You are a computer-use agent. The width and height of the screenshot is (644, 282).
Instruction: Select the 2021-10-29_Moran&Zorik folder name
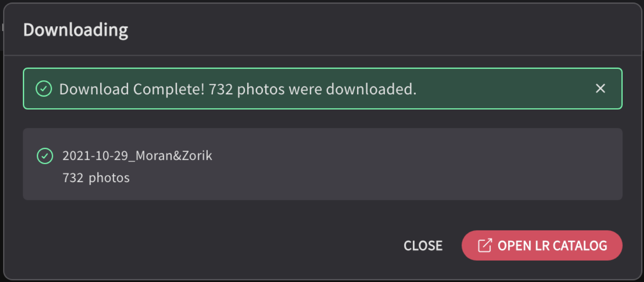(x=137, y=155)
